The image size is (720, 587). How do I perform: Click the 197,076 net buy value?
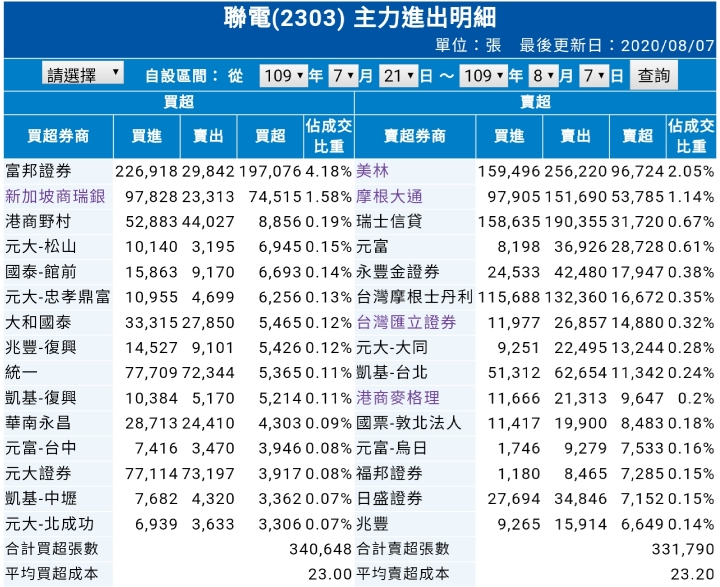(x=270, y=171)
